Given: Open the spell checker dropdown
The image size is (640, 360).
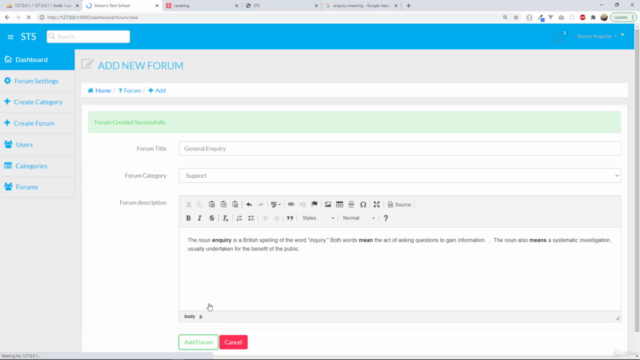Looking at the screenshot, I should (x=276, y=204).
